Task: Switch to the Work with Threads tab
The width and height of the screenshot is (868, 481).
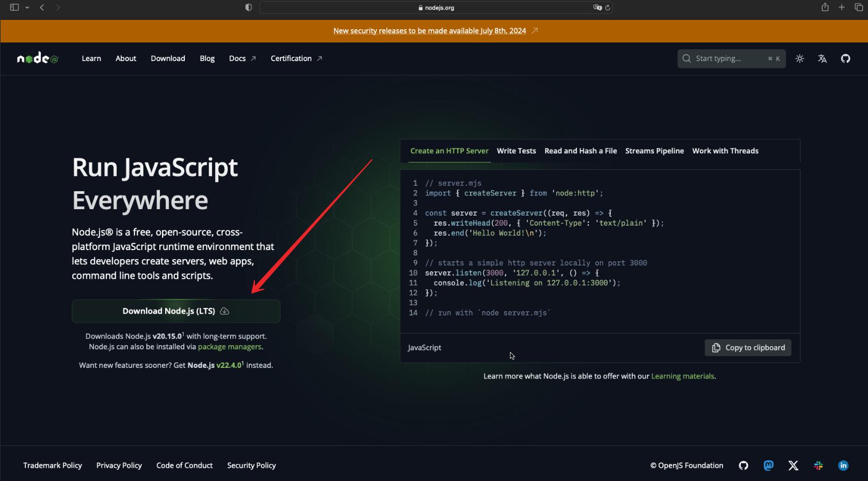Action: click(725, 151)
